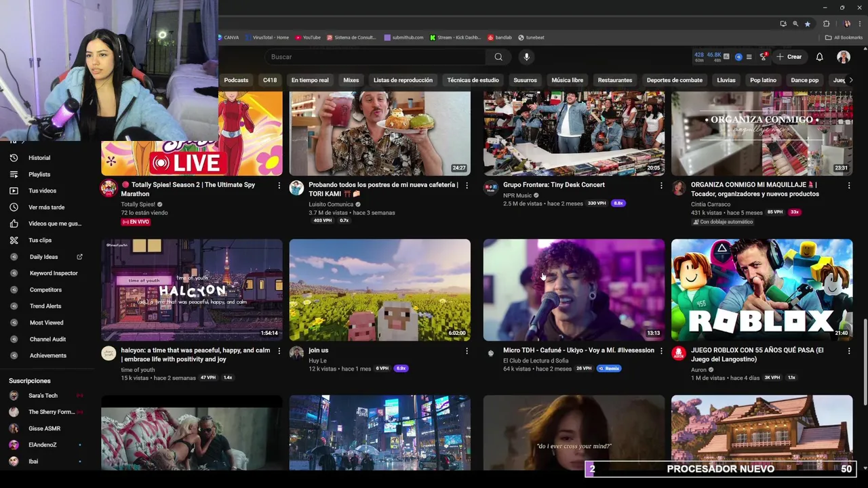Select Técnicas de estudio chip
The image size is (868, 488).
pyautogui.click(x=473, y=80)
